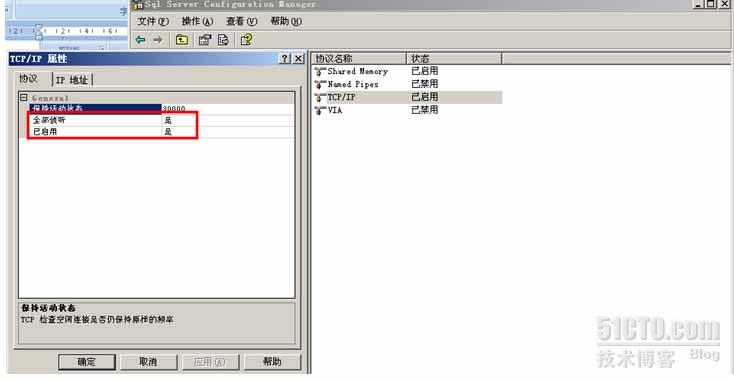The height and width of the screenshot is (382, 734).
Task: Maximize the Sql Server Configuration Manager window
Action: (711, 4)
